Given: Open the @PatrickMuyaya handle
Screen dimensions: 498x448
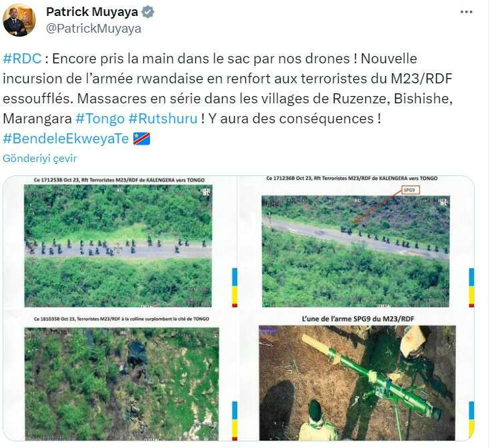Looking at the screenshot, I should point(94,29).
